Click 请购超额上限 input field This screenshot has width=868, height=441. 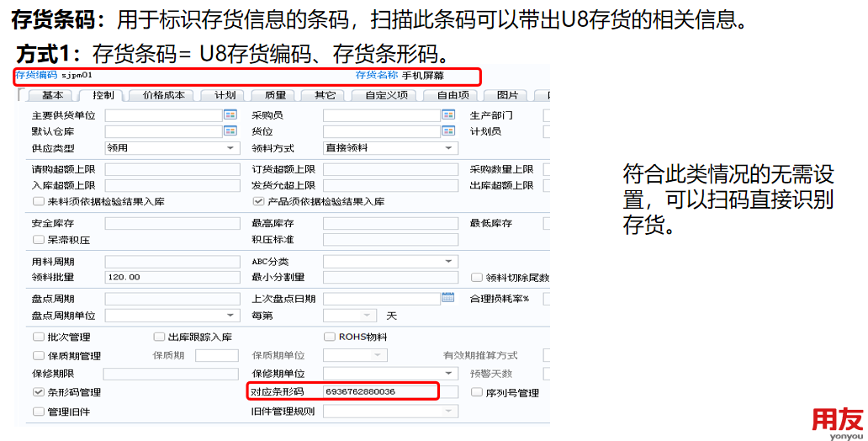172,169
